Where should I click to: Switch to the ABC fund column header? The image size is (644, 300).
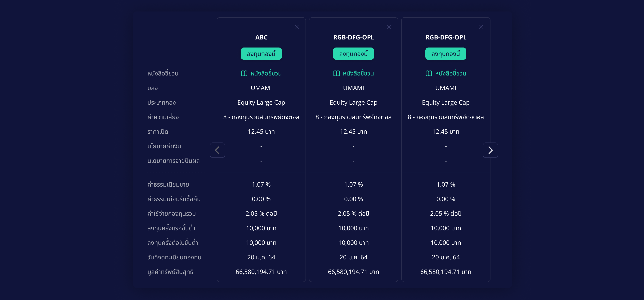261,37
